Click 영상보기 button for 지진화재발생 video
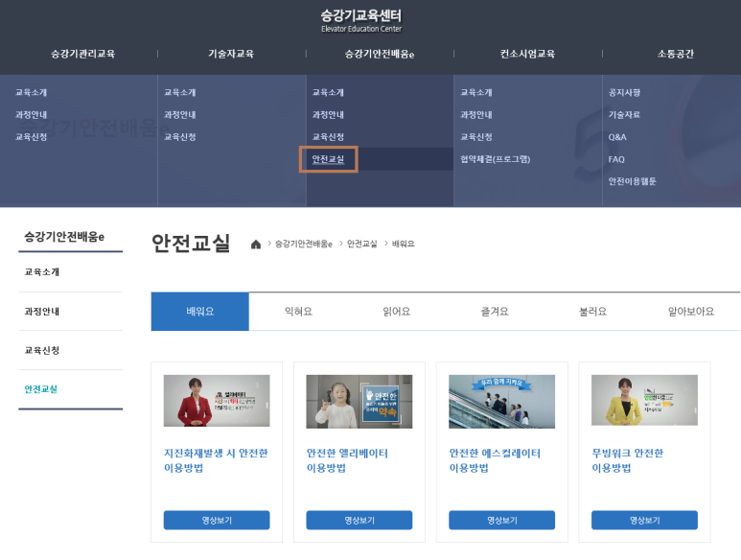741x560 pixels. (217, 520)
